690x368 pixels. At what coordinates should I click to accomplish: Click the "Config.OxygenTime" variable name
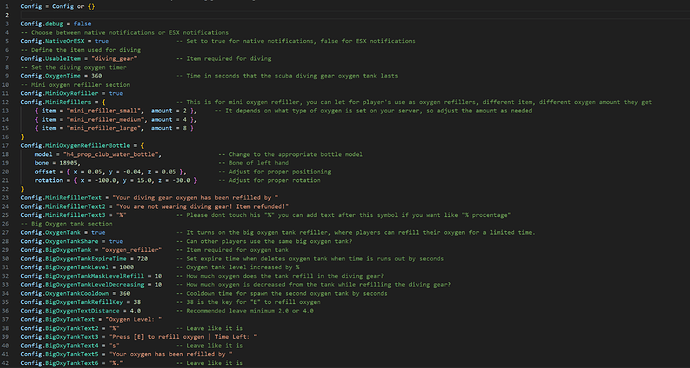pyautogui.click(x=50, y=76)
